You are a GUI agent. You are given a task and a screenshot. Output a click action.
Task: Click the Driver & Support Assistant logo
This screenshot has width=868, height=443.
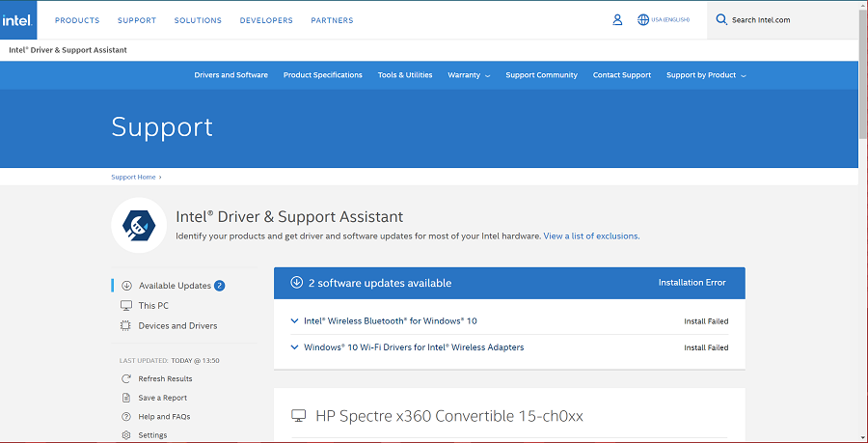tap(139, 225)
